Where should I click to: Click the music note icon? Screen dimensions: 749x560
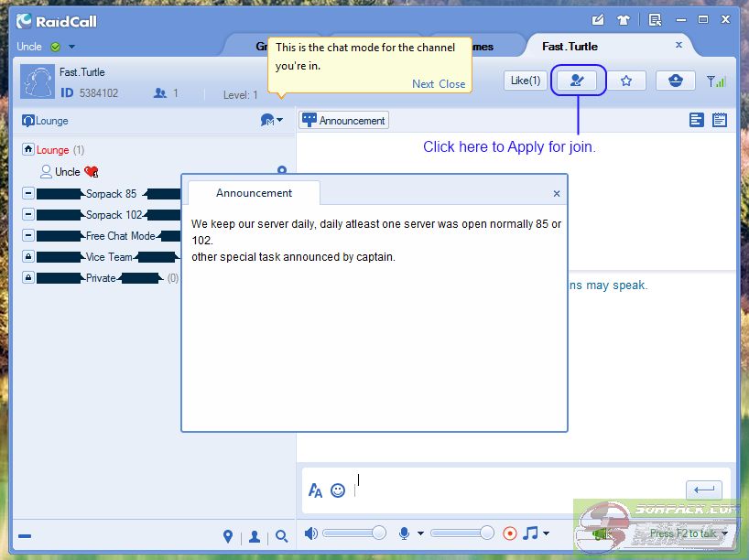(x=530, y=533)
